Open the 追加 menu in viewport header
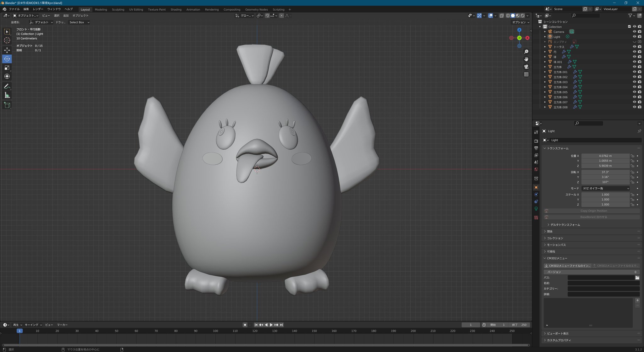 (x=66, y=15)
